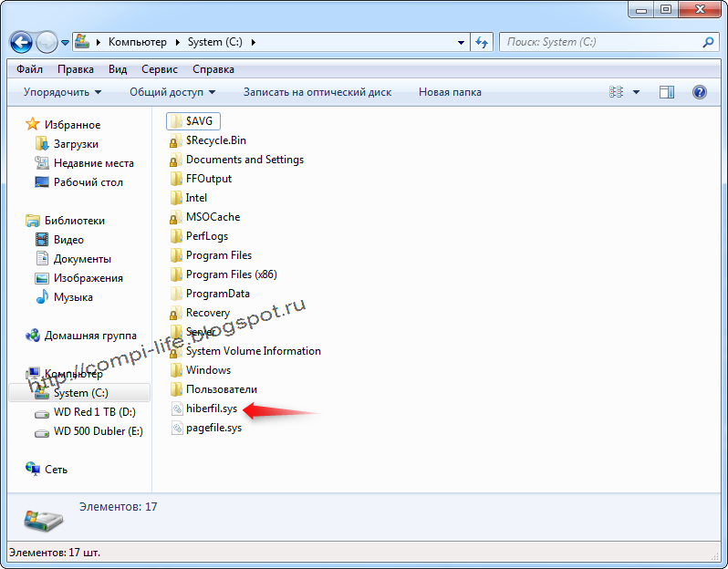Click the folder icon next to Windows
The height and width of the screenshot is (569, 728).
tap(176, 370)
